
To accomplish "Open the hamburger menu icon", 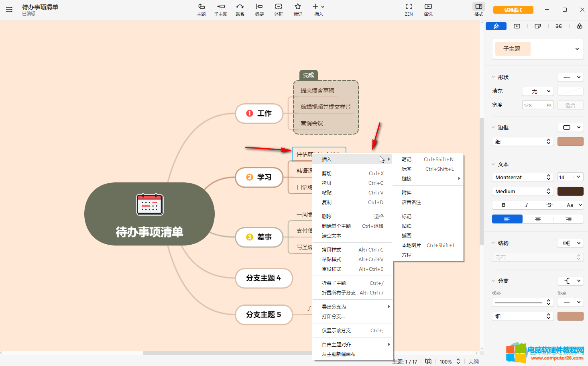I will [9, 10].
